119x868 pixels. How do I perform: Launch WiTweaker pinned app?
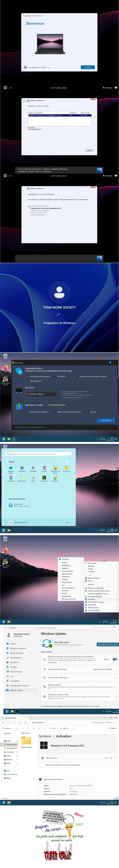click(33, 469)
